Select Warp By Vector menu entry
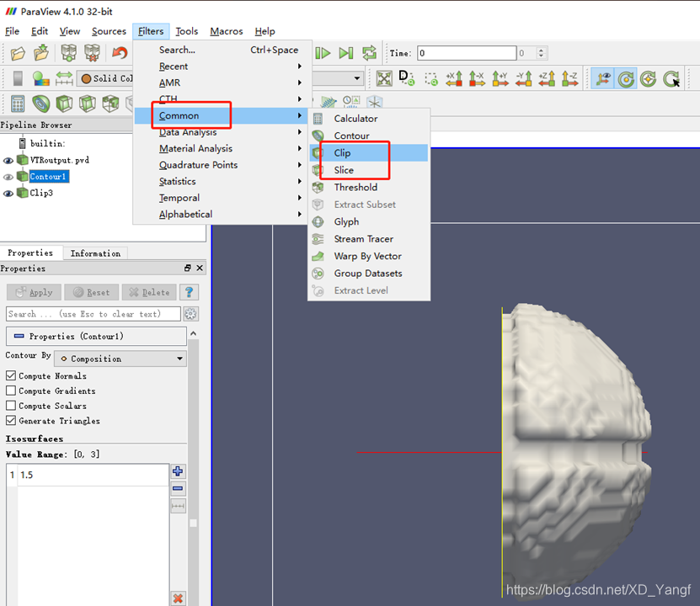The height and width of the screenshot is (606, 700). coord(369,257)
